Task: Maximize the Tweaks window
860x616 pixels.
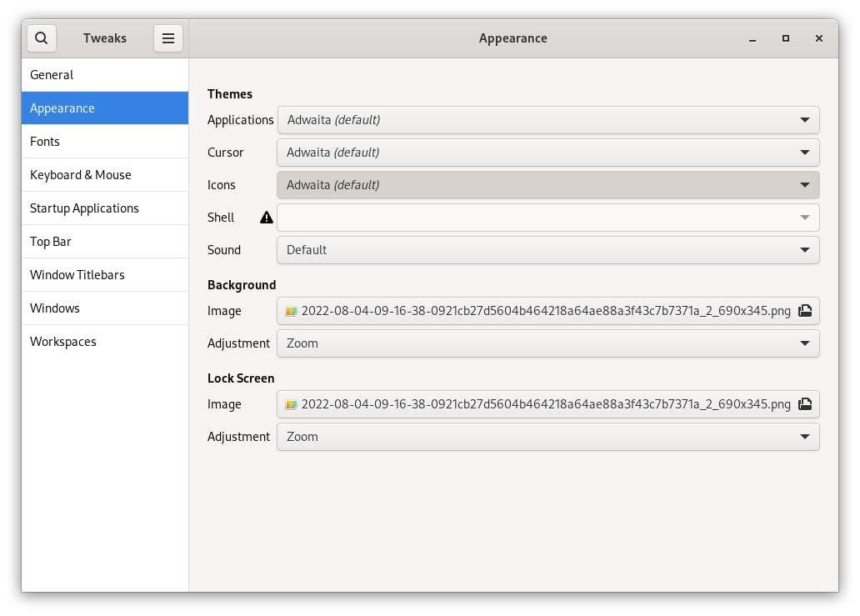Action: pyautogui.click(x=786, y=38)
